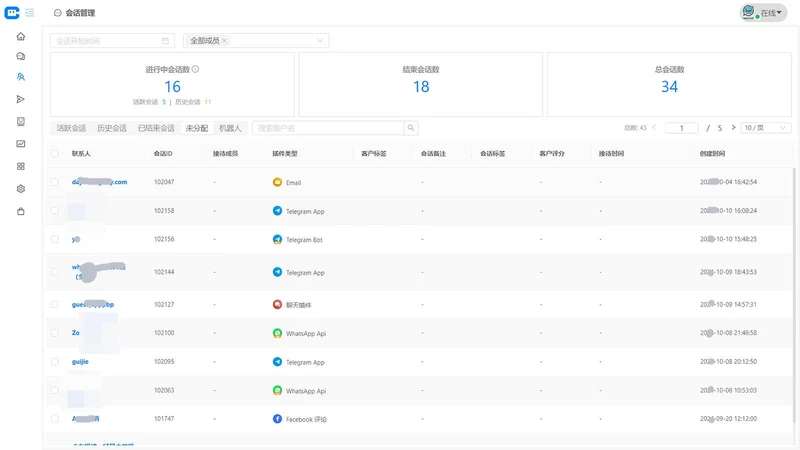Click the 16 ongoing sessions count
Viewport: 800px width, 450px height.
pos(172,87)
